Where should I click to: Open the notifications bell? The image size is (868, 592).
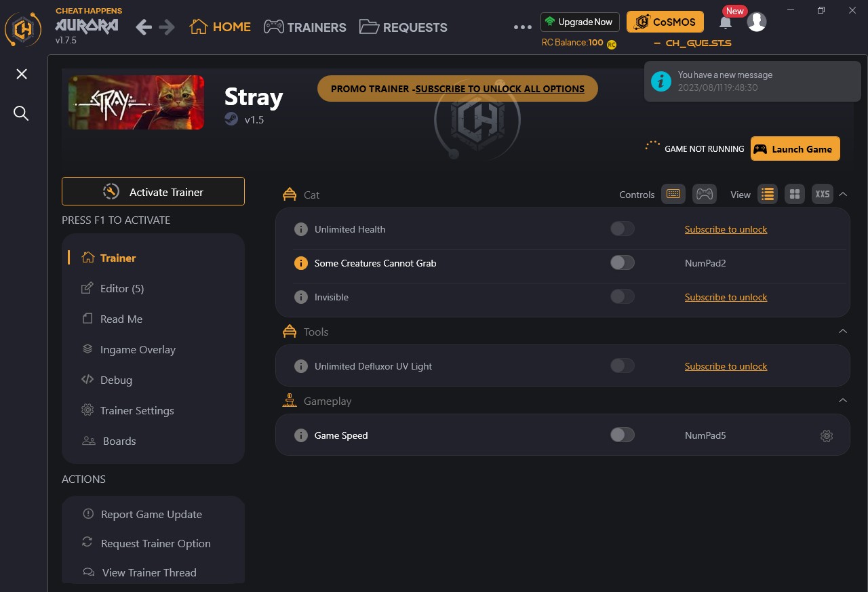(726, 22)
